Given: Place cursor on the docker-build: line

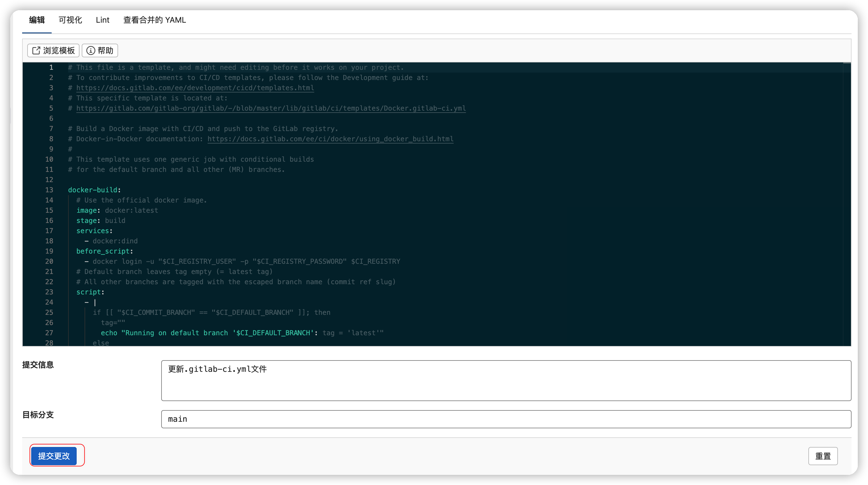Looking at the screenshot, I should tap(94, 190).
